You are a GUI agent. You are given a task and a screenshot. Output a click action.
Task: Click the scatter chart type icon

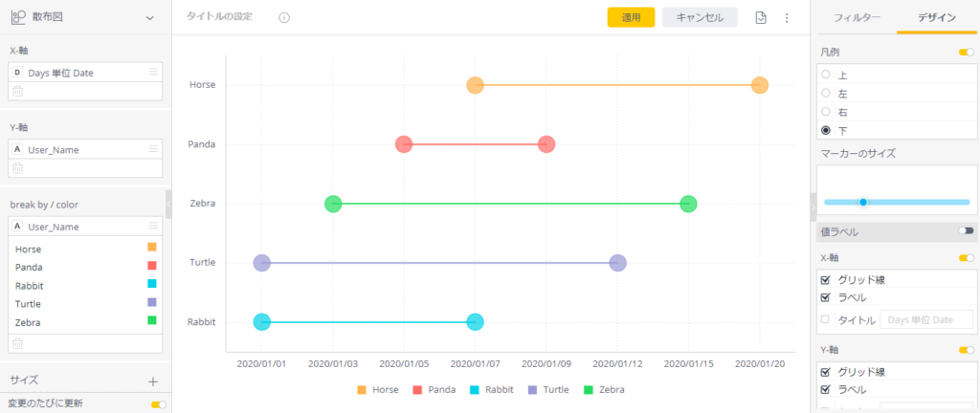coord(18,17)
